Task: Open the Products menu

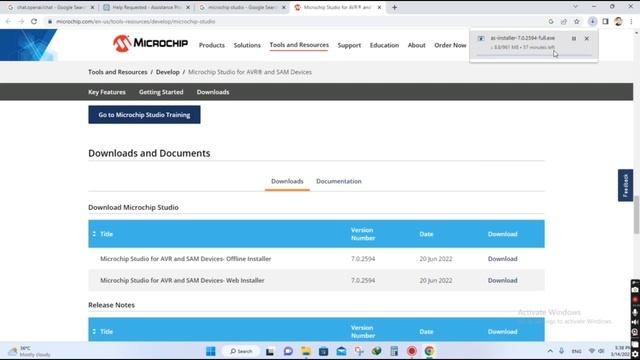Action: tap(212, 45)
